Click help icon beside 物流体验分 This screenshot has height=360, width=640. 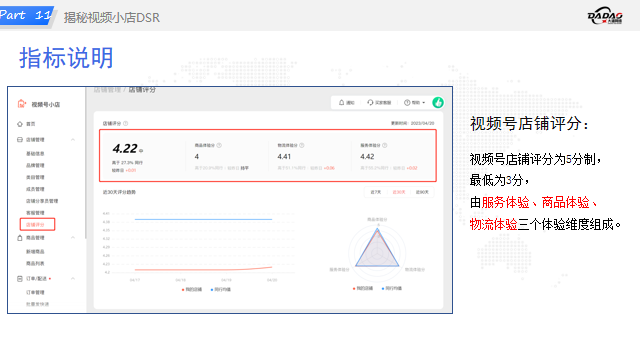[x=302, y=145]
